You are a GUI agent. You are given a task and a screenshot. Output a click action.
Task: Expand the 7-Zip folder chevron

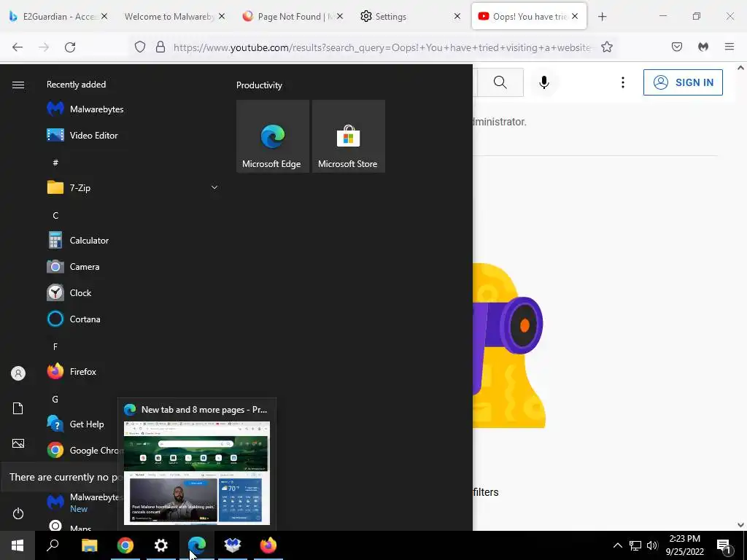click(214, 187)
